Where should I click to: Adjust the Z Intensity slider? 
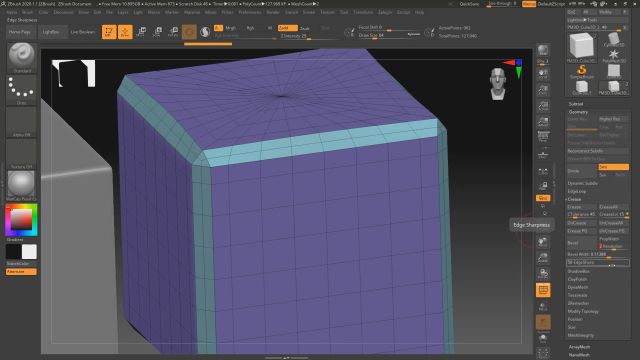(309, 36)
